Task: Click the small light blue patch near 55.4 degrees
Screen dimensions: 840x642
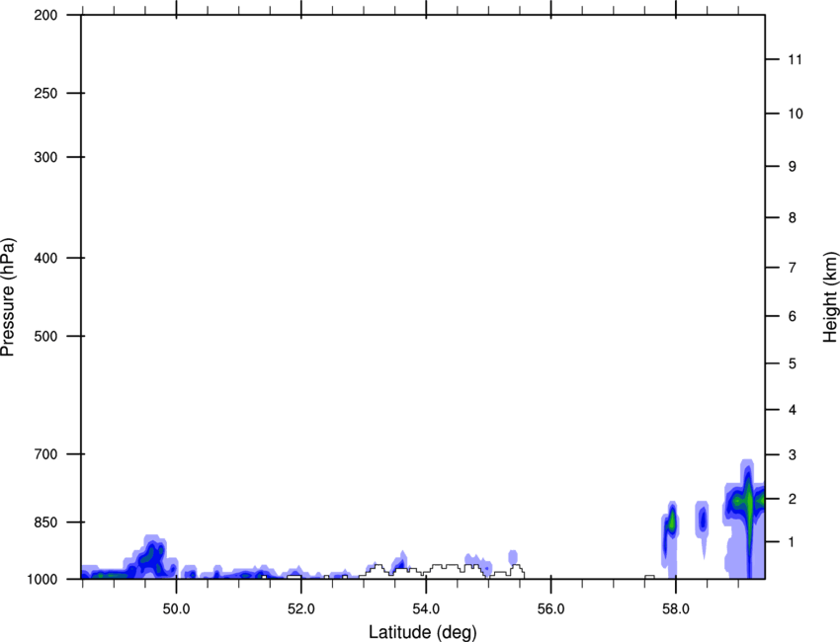Action: (x=513, y=557)
